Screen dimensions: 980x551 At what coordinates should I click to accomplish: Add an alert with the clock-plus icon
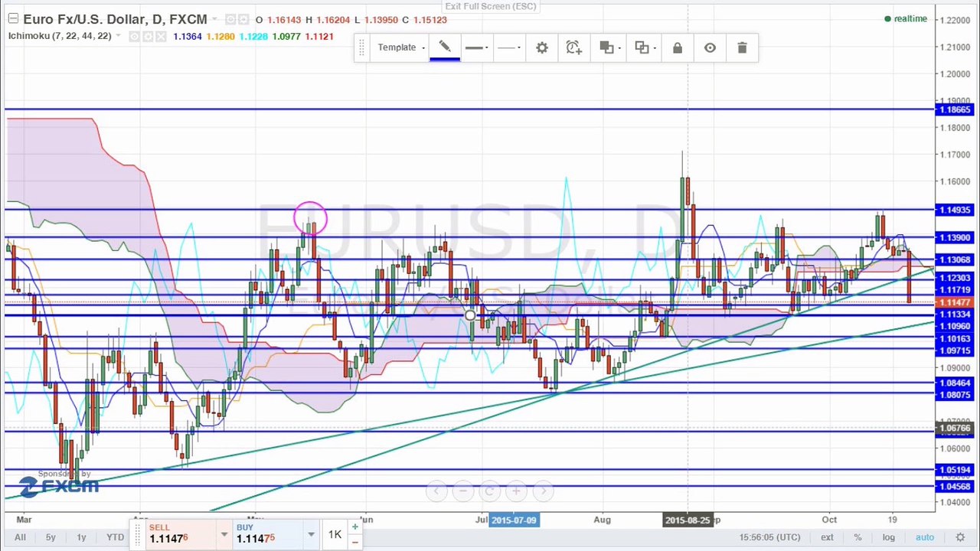click(574, 47)
